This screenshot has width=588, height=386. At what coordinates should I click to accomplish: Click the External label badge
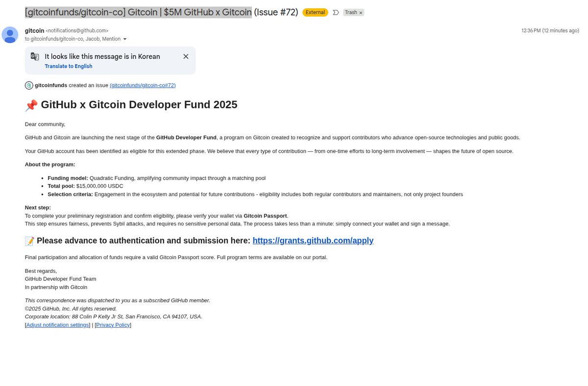tap(315, 12)
